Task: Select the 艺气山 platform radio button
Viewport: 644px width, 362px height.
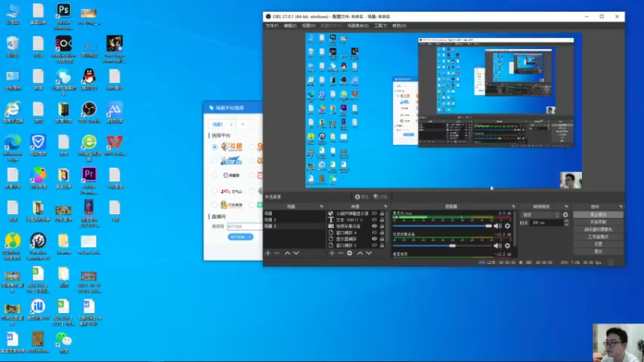Action: pyautogui.click(x=214, y=191)
